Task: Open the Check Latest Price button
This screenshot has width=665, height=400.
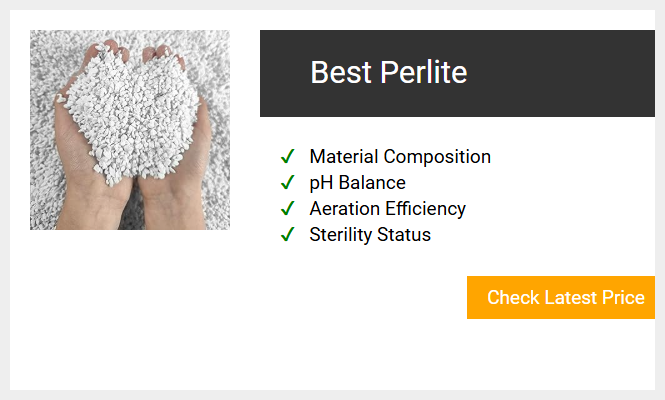Action: point(561,297)
